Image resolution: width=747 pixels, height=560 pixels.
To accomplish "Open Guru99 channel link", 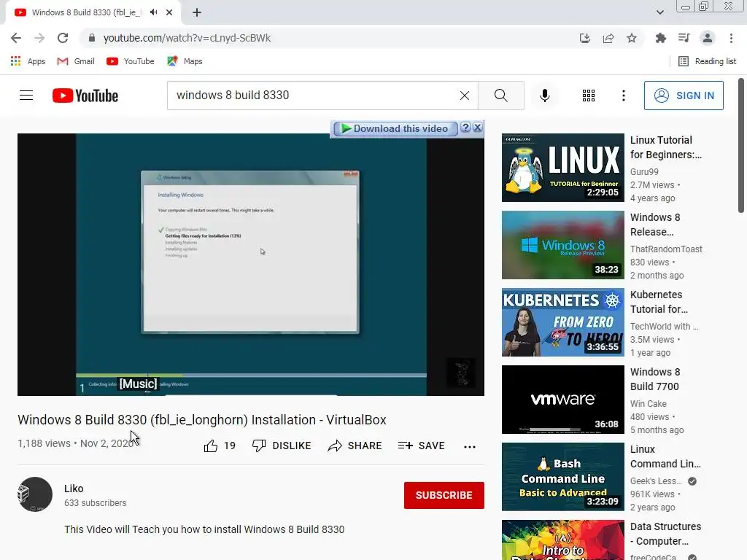I will [644, 172].
